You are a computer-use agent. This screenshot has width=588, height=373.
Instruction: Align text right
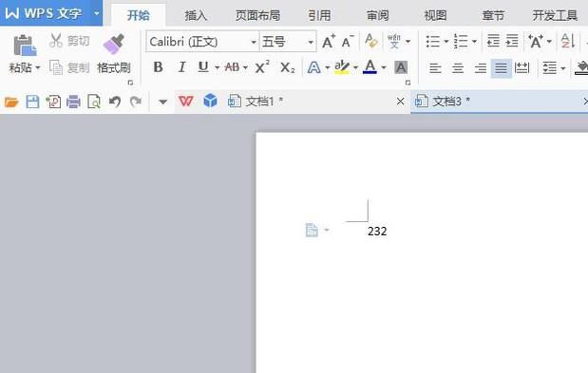tap(481, 68)
